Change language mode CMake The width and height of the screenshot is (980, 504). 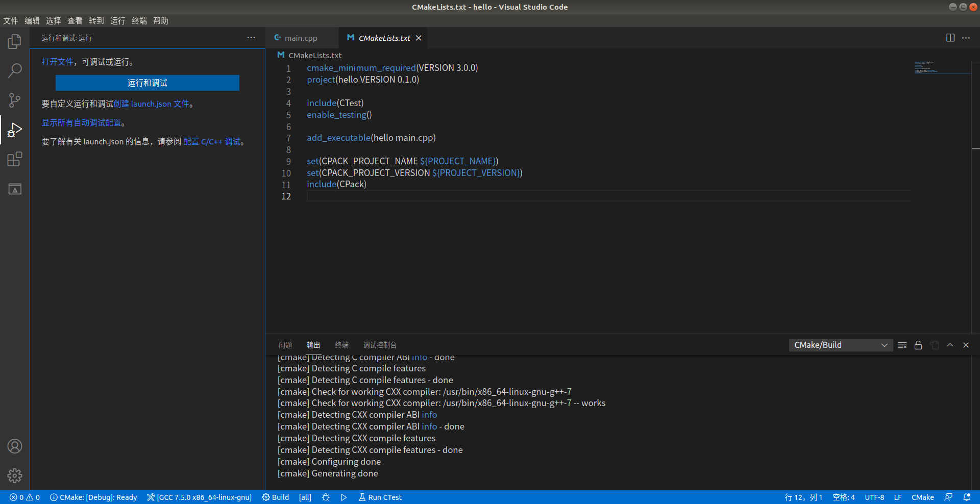click(x=923, y=497)
